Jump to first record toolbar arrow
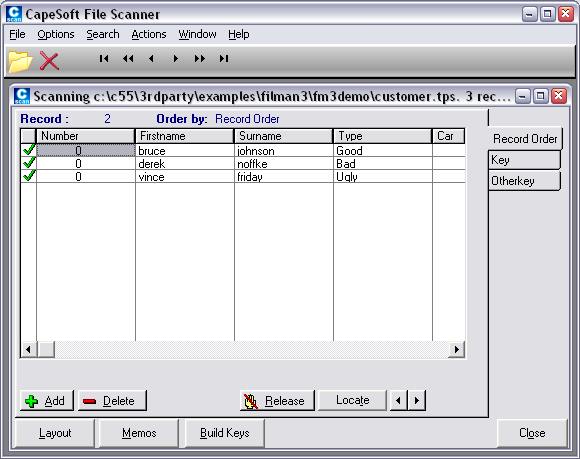 click(x=104, y=58)
